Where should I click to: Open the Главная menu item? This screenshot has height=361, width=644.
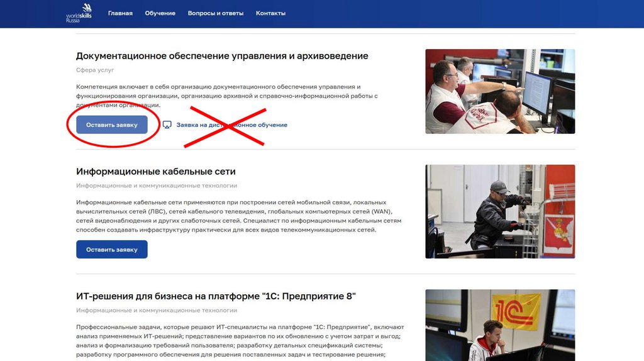(x=120, y=13)
